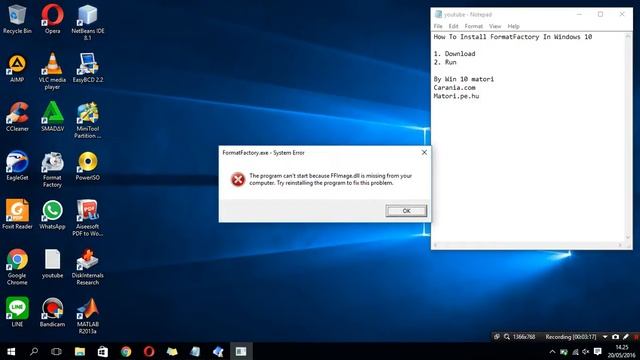The height and width of the screenshot is (360, 640).
Task: Select the Opera desktop shortcut
Action: pyautogui.click(x=52, y=19)
